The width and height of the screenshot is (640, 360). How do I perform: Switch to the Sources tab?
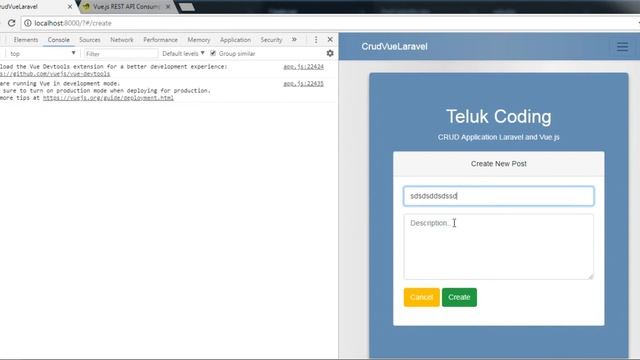[90, 40]
